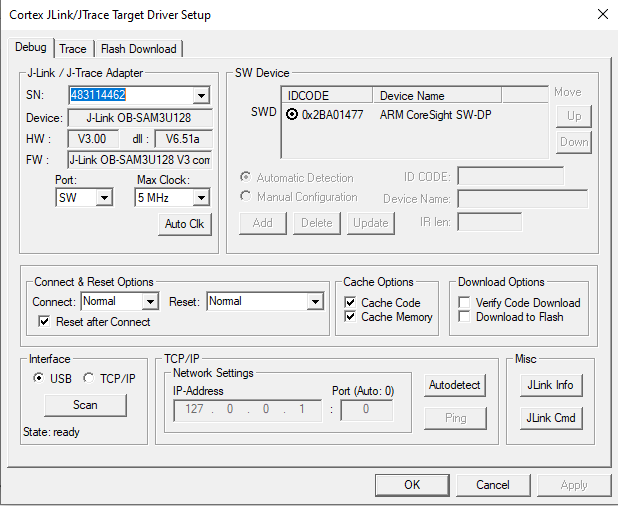Expand the SN serial number dropdown
Viewport: 618px width, 506px height.
click(x=201, y=95)
